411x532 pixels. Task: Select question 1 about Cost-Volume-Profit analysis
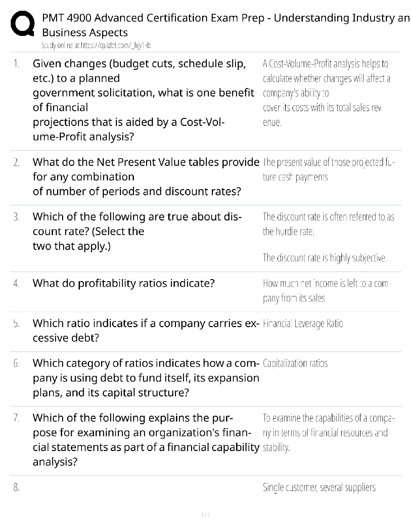click(x=143, y=100)
